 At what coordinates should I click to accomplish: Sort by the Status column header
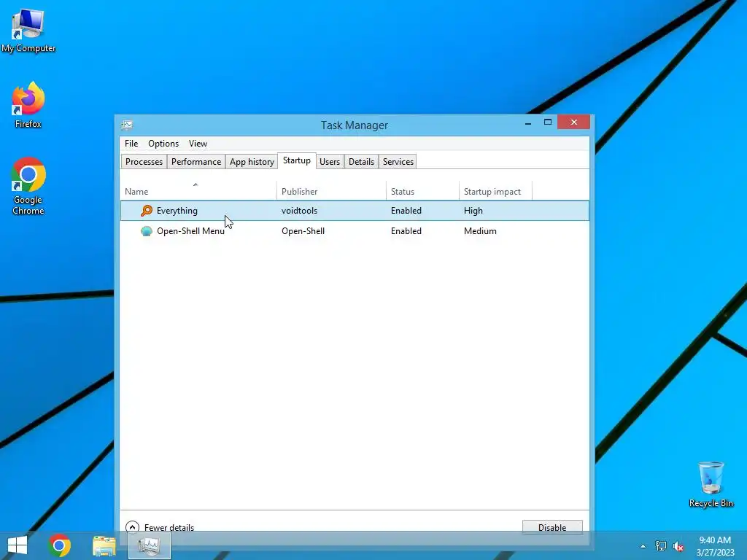(422, 190)
